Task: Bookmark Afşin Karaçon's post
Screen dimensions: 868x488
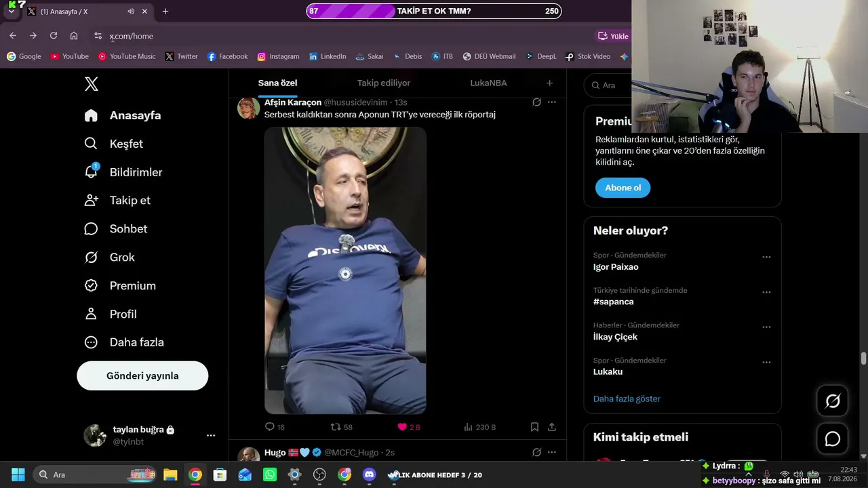Action: 534,427
